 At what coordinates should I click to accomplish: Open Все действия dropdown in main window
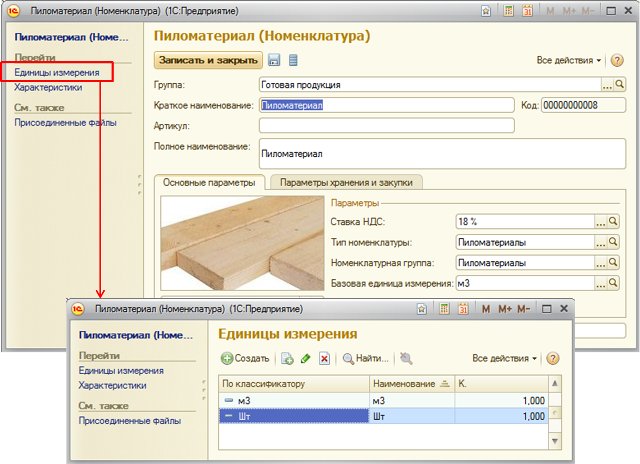pos(569,60)
